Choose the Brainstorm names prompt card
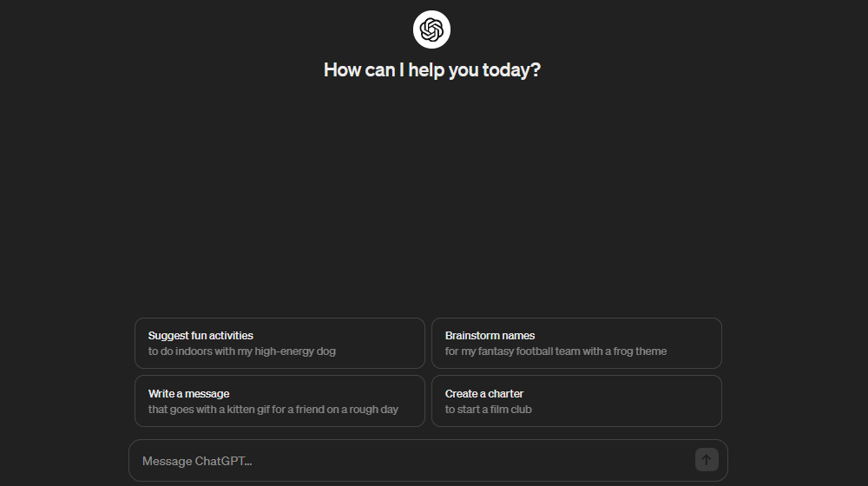Image resolution: width=868 pixels, height=486 pixels. pyautogui.click(x=576, y=343)
